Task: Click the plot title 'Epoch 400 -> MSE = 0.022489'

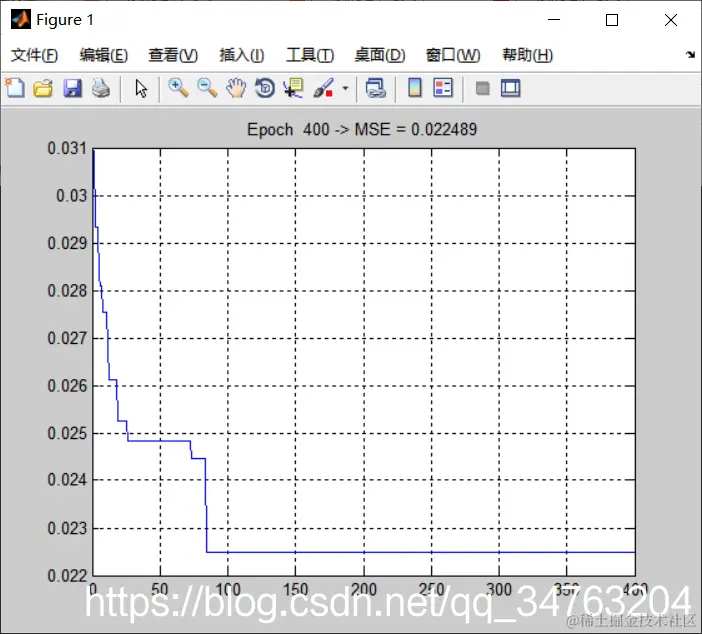Action: (x=362, y=129)
